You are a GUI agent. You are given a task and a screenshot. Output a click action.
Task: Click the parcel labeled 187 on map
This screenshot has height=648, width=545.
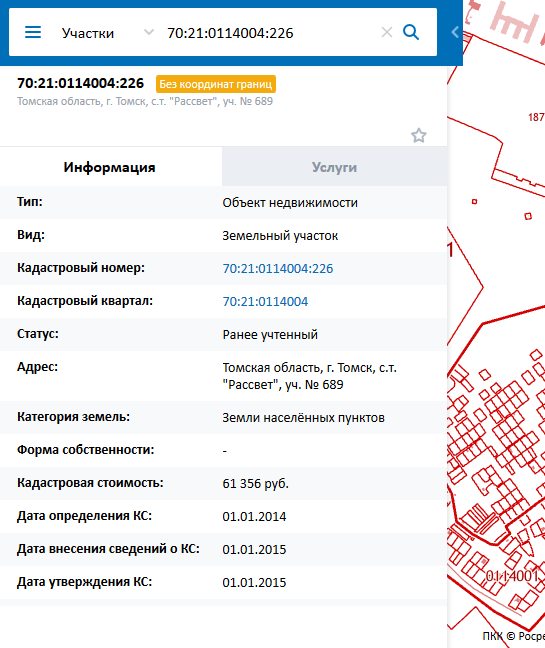(x=536, y=117)
